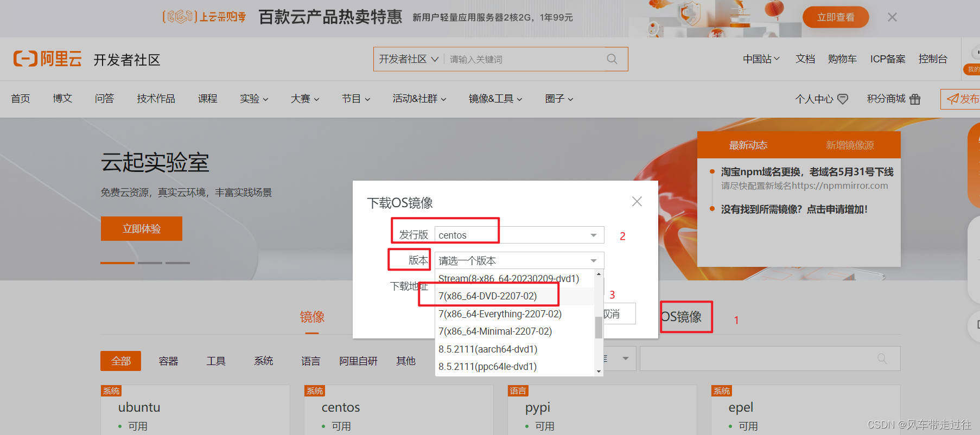Viewport: 980px width, 435px height.
Task: Filter mirrors by 工具
Action: pos(216,361)
